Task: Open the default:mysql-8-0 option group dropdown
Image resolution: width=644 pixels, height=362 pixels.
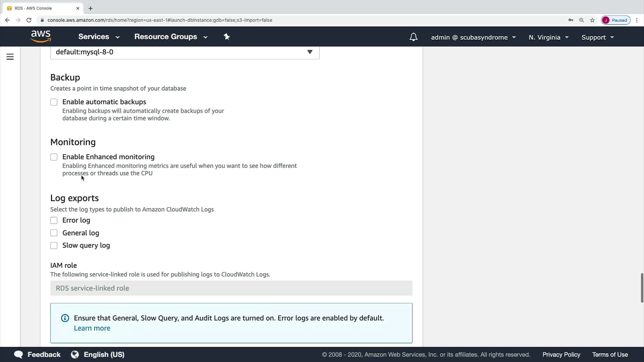Action: point(185,52)
